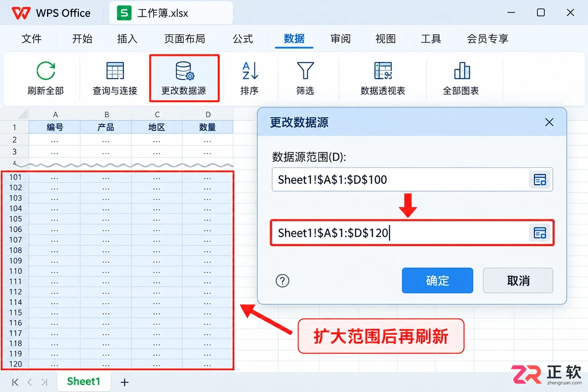
Task: Add a new sheet with plus button
Action: click(x=125, y=382)
